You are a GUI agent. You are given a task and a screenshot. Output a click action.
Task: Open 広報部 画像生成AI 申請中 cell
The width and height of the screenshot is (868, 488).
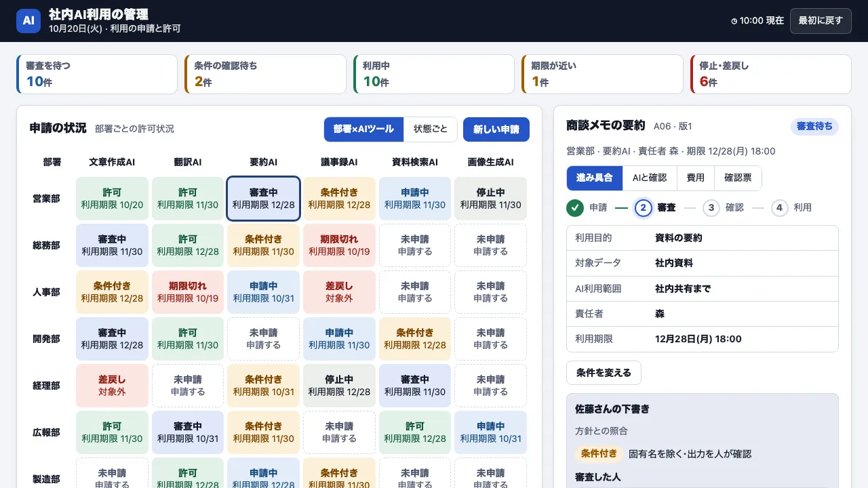click(x=491, y=432)
